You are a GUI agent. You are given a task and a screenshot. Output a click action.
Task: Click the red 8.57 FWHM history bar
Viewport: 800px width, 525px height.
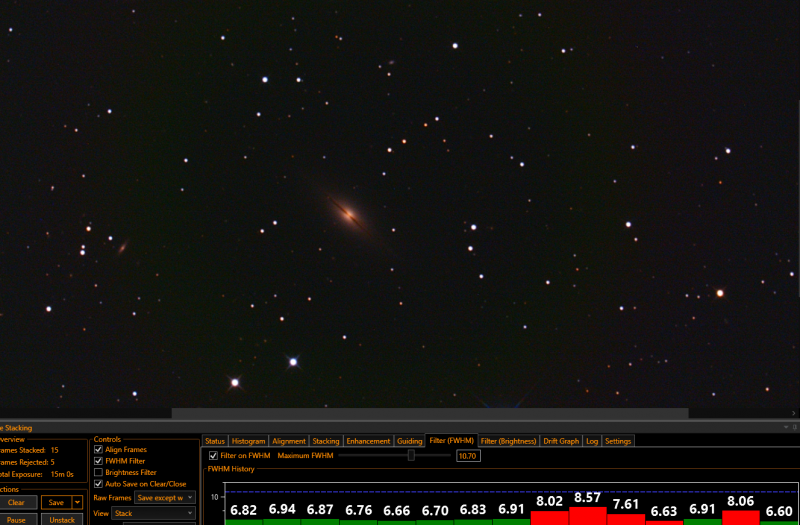tap(588, 516)
